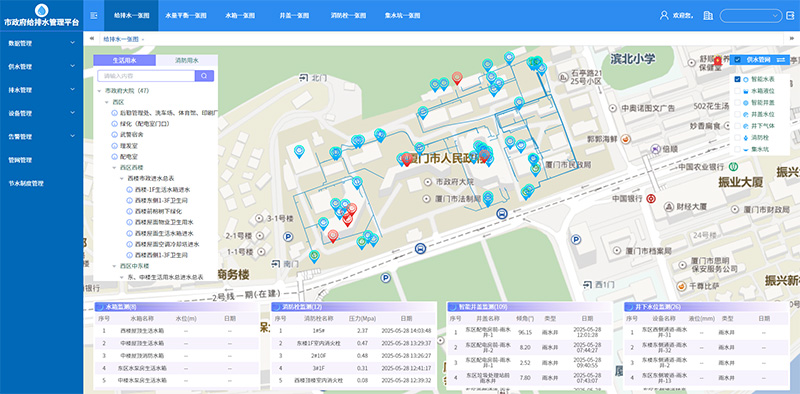This screenshot has height=394, width=800.
Task: Click the meter icon beside 理发室
Action: coord(114,146)
